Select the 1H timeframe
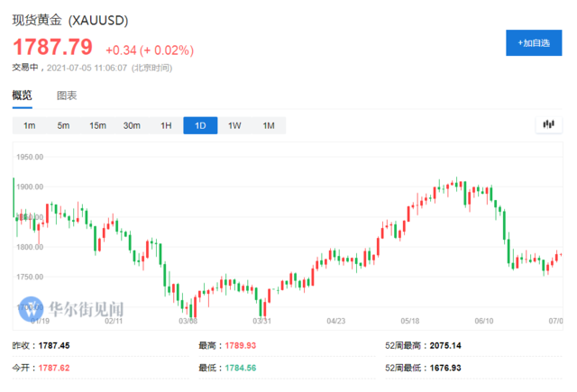 pyautogui.click(x=166, y=125)
